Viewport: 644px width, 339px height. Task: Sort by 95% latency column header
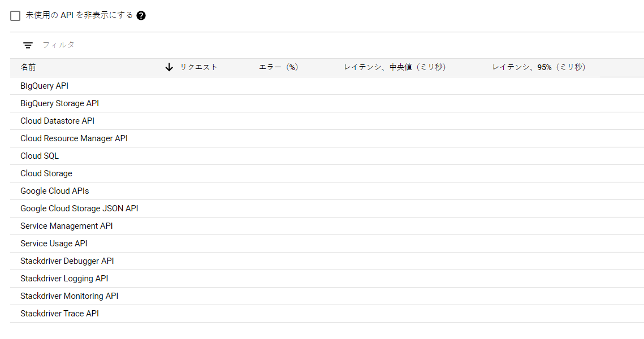(x=538, y=67)
